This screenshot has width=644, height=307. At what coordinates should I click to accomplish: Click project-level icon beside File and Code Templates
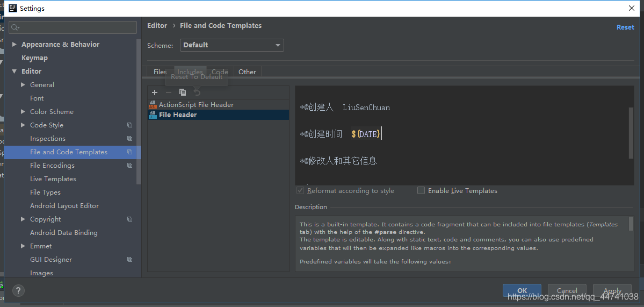point(130,152)
